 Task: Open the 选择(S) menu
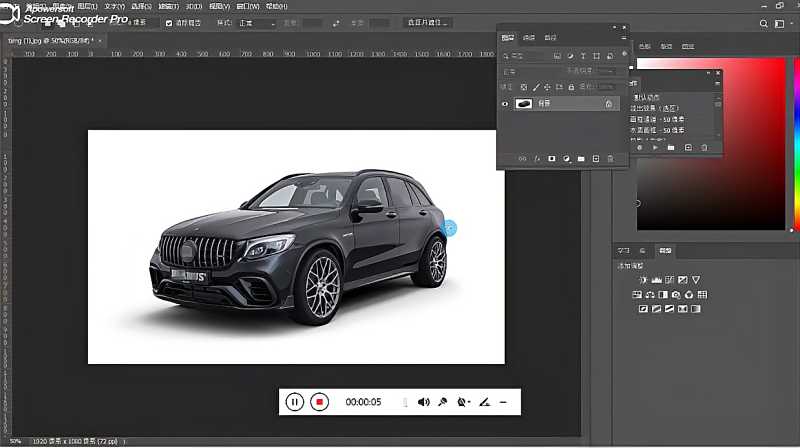coord(141,7)
